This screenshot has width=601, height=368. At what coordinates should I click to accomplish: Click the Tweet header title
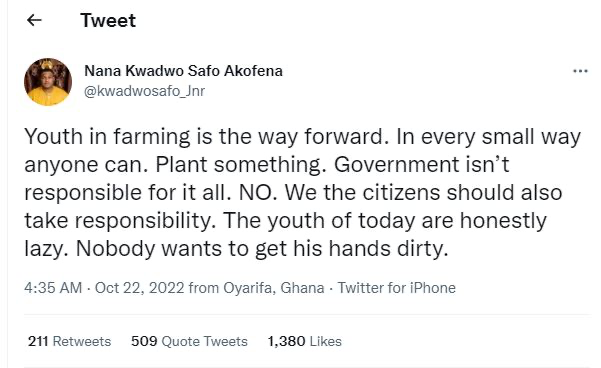pos(108,20)
